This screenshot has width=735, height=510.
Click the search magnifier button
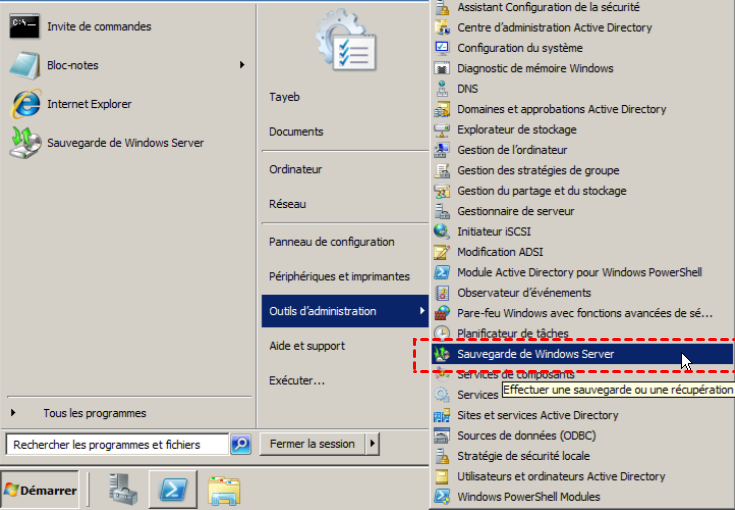coord(241,444)
